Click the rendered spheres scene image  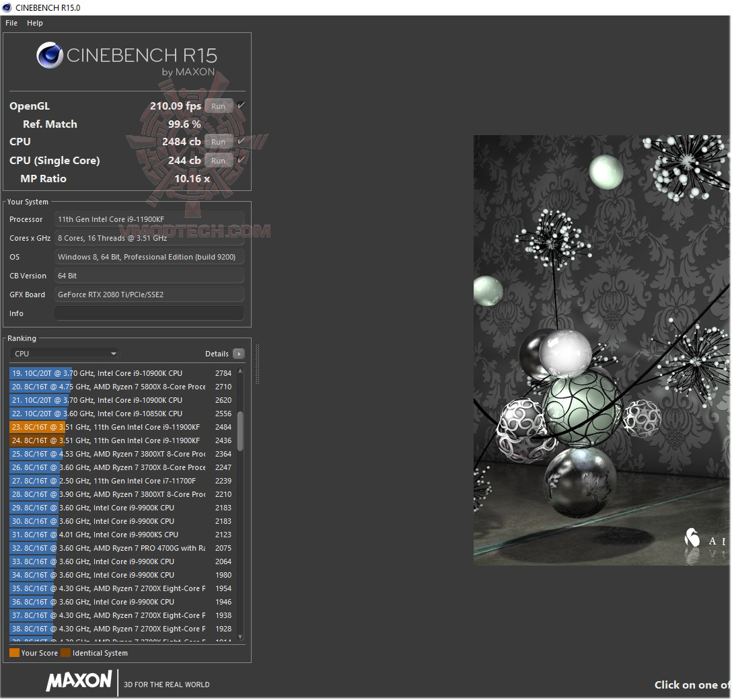[602, 350]
